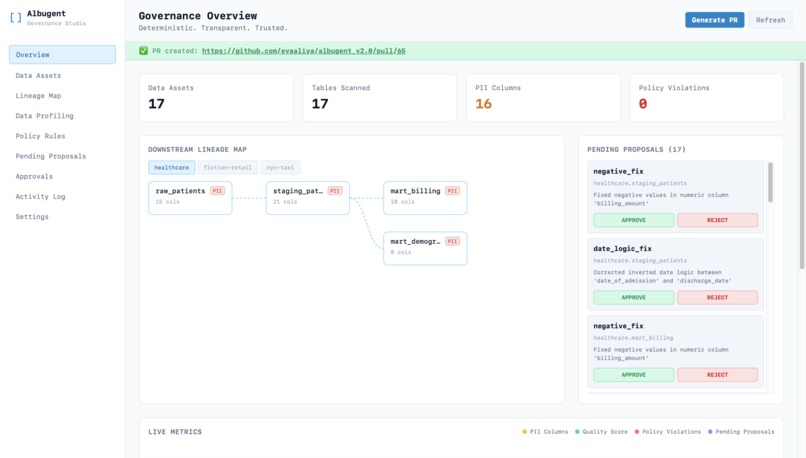Click '10 cols' under mart_billing

(402, 202)
